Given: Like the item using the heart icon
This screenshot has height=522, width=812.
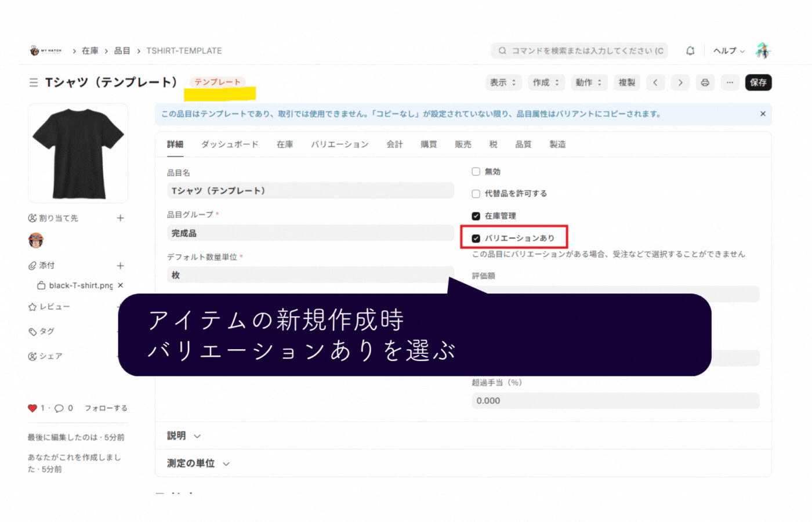Looking at the screenshot, I should 33,408.
